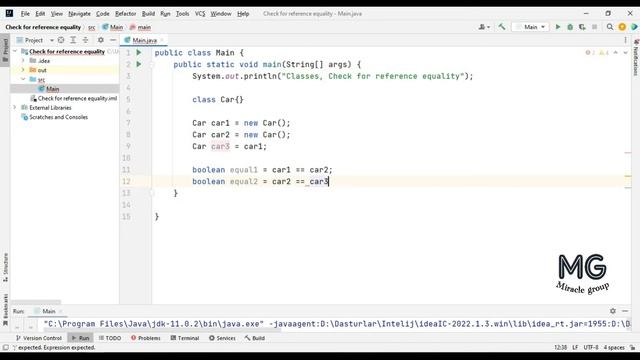Click Select Opened File target icon
Screen dimensions: 640x360
(x=61, y=40)
